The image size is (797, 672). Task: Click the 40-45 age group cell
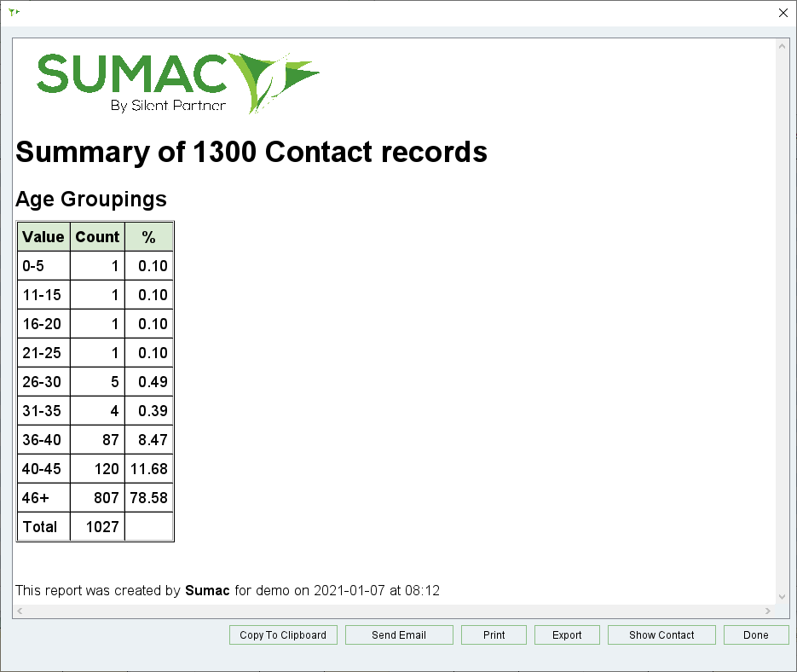click(x=43, y=469)
